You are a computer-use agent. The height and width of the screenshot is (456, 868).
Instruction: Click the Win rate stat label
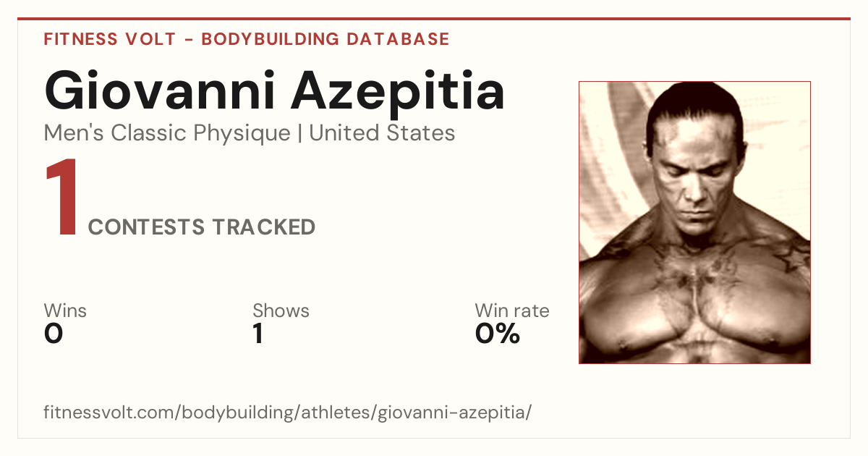[x=512, y=311]
